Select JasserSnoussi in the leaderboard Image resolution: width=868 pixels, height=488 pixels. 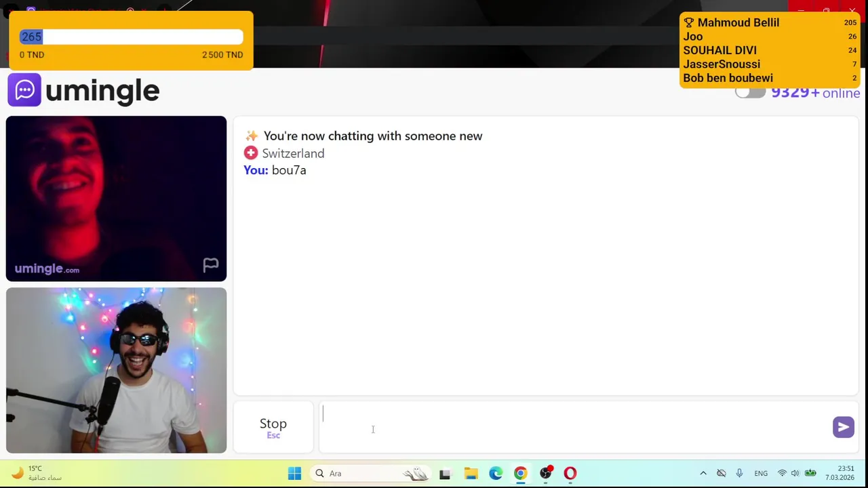pyautogui.click(x=770, y=64)
